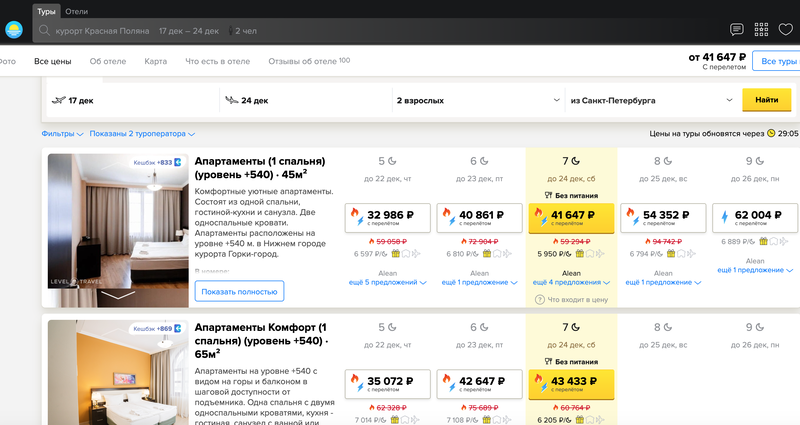Select the 40 861 ₽ six-night price

(480, 218)
